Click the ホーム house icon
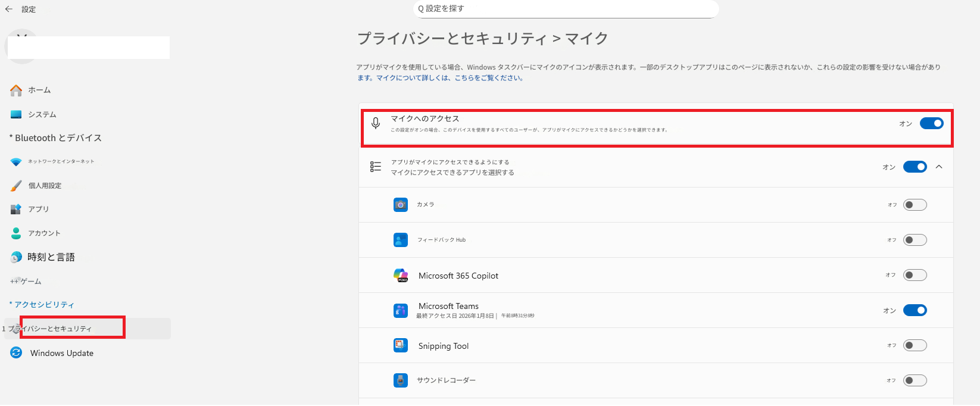Image resolution: width=980 pixels, height=406 pixels. click(16, 90)
